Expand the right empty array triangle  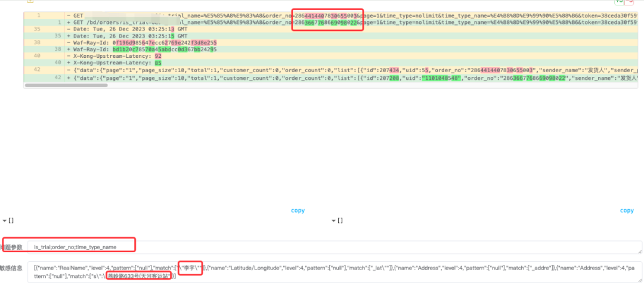(x=333, y=221)
